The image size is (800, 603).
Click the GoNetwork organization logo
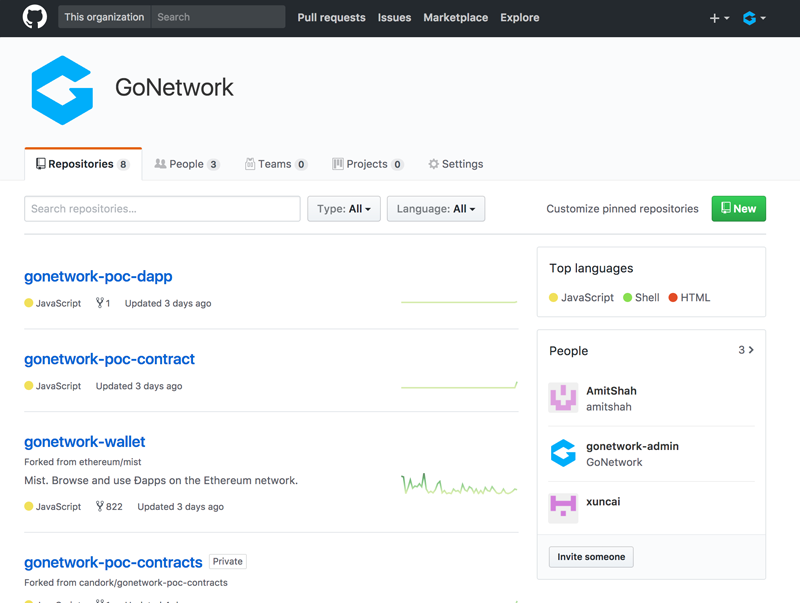coord(62,90)
